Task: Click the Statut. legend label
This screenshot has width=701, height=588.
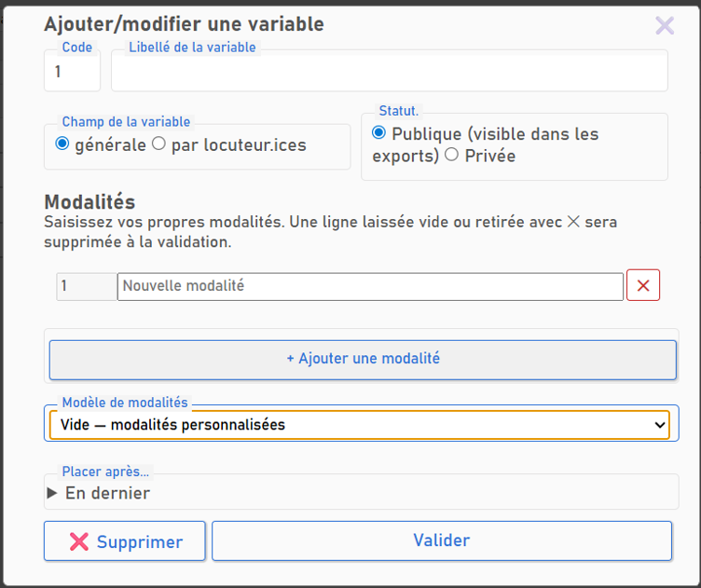Action: click(399, 110)
